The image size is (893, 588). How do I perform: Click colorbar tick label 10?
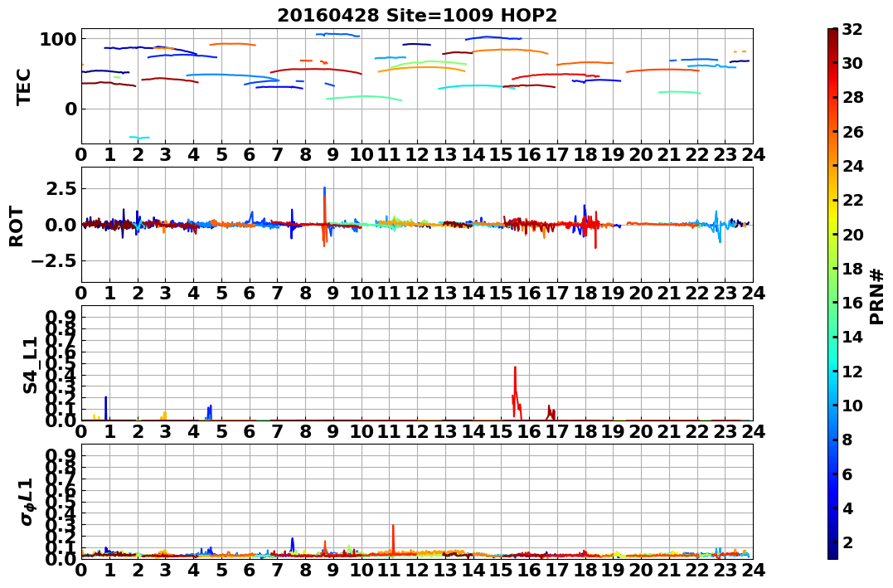852,405
